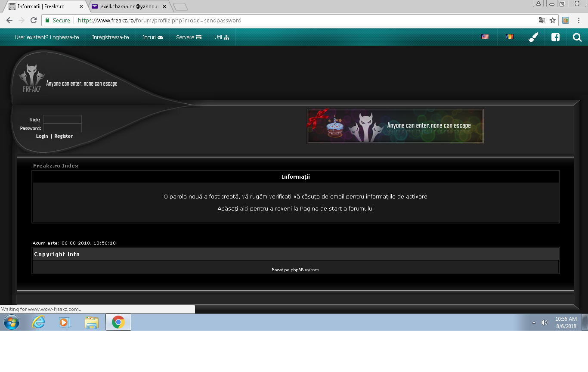Click the 'O parola nouă a fost creată' message
588x372 pixels.
pyautogui.click(x=295, y=197)
